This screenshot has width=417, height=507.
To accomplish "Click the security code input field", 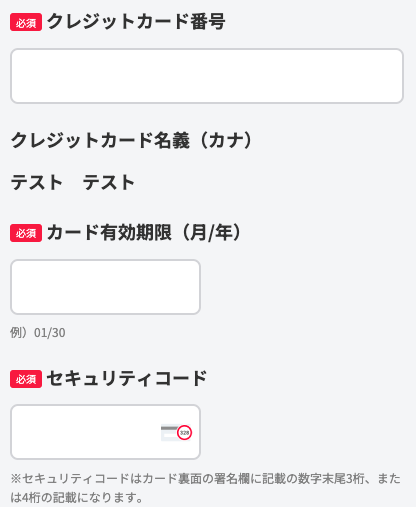I will click(105, 432).
